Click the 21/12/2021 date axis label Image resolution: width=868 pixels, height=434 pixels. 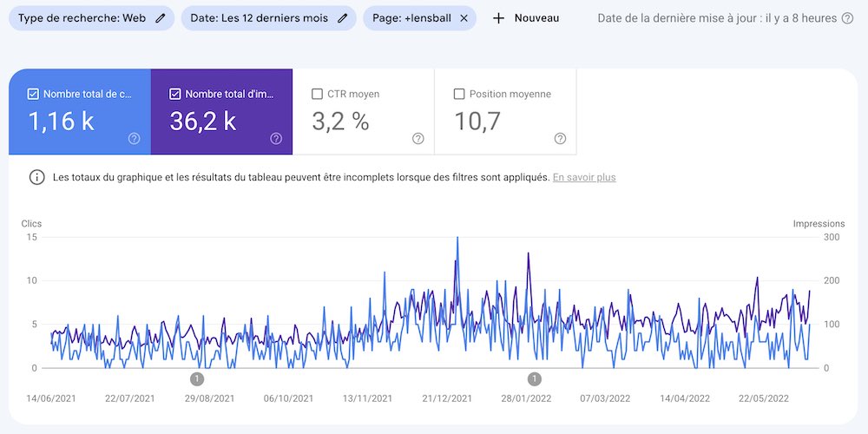[x=447, y=398]
